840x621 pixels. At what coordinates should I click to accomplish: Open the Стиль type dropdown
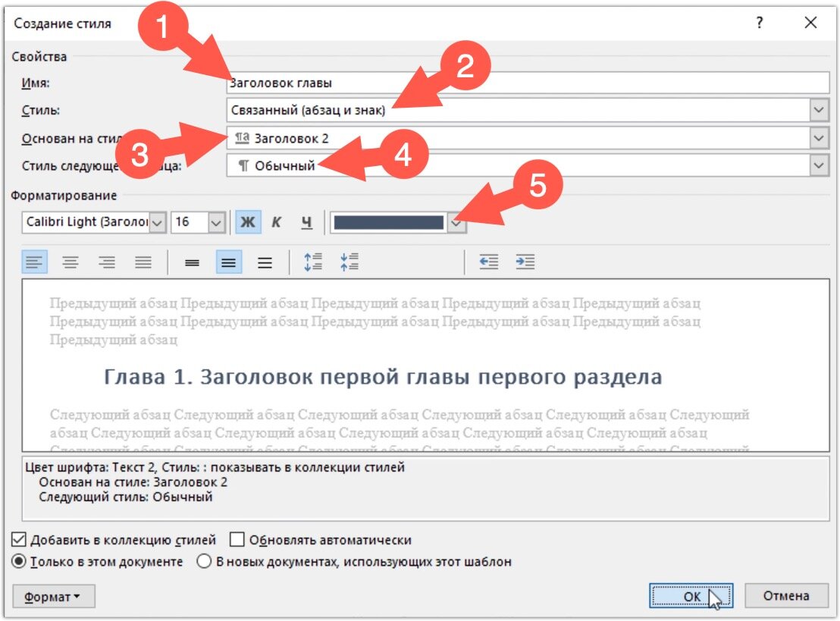click(x=819, y=111)
